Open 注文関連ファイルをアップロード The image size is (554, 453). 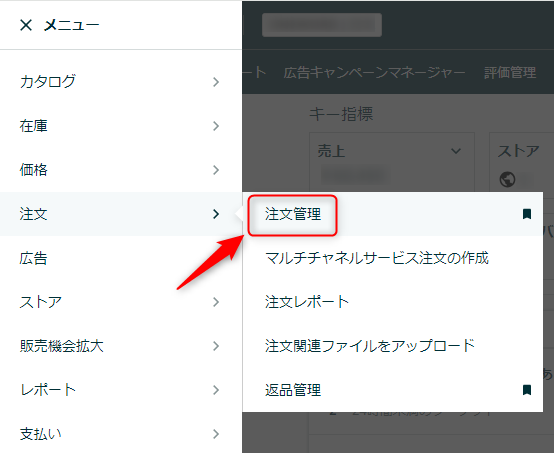click(x=370, y=346)
